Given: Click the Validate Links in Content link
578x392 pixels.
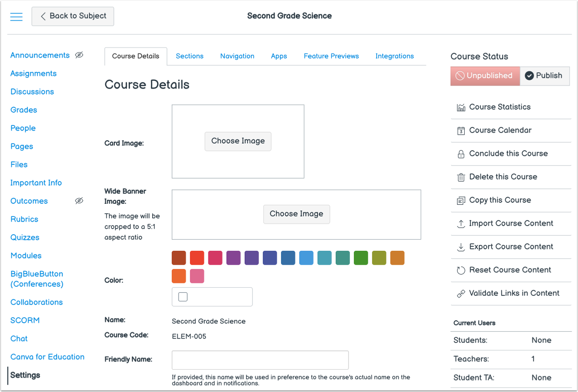Looking at the screenshot, I should click(x=514, y=293).
